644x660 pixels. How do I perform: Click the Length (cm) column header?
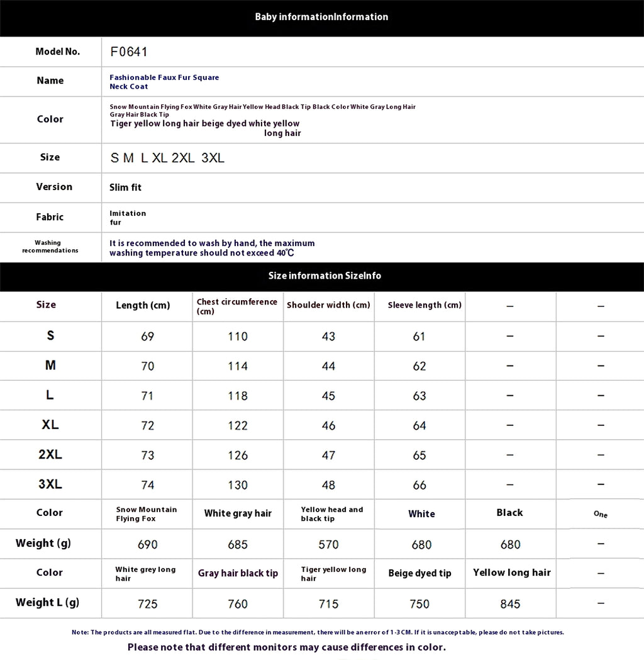(x=143, y=306)
